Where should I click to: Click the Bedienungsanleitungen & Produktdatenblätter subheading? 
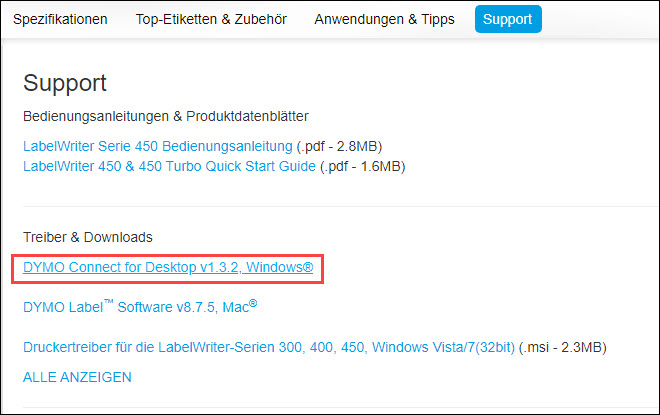[x=165, y=117]
